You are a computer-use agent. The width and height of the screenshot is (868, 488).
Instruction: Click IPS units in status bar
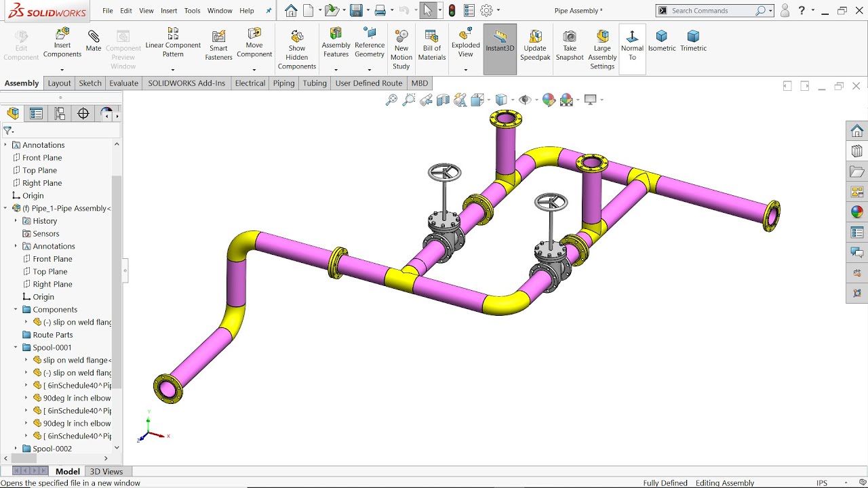tap(822, 483)
